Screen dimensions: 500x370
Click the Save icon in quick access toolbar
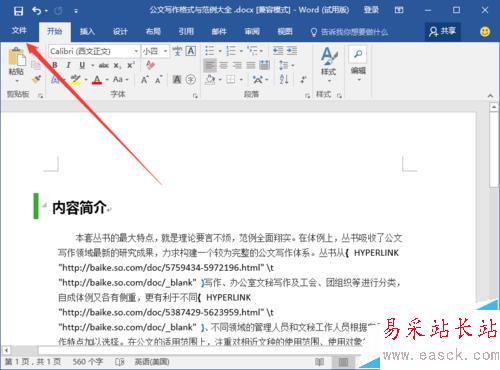coord(18,11)
